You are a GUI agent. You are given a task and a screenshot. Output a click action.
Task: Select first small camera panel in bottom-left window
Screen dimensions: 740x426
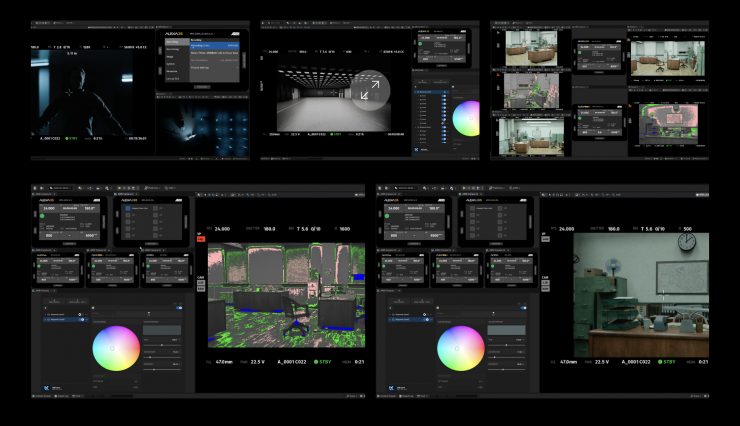coord(58,270)
